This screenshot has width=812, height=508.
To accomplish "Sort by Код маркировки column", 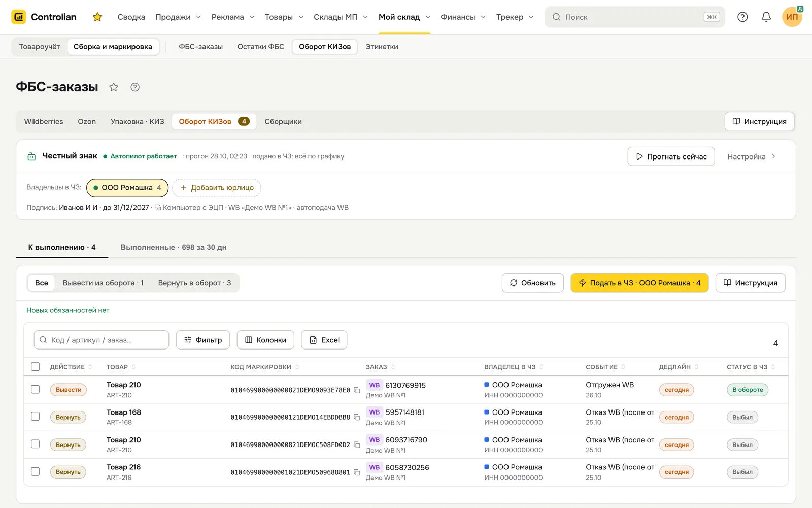I will tap(265, 367).
